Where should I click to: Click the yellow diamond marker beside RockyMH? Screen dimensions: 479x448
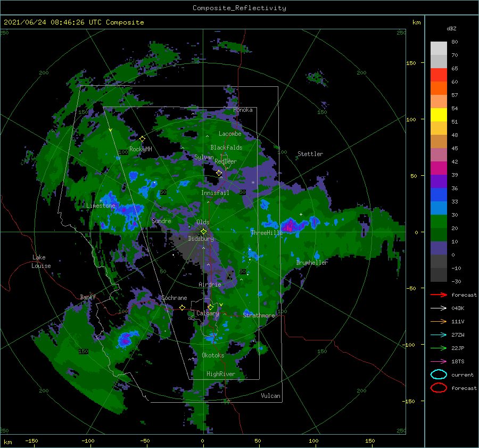[x=142, y=139]
